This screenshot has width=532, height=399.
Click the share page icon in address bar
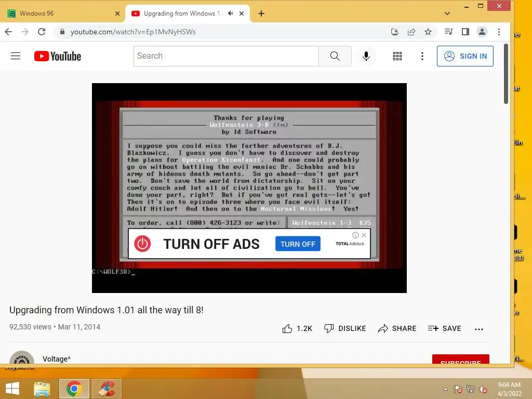pos(411,32)
